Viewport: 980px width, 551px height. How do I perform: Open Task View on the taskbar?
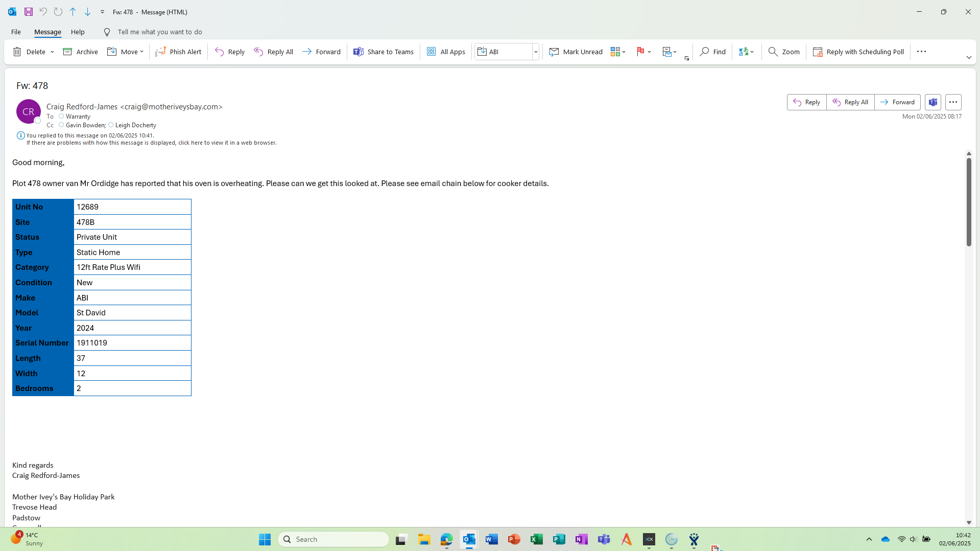coord(401,539)
